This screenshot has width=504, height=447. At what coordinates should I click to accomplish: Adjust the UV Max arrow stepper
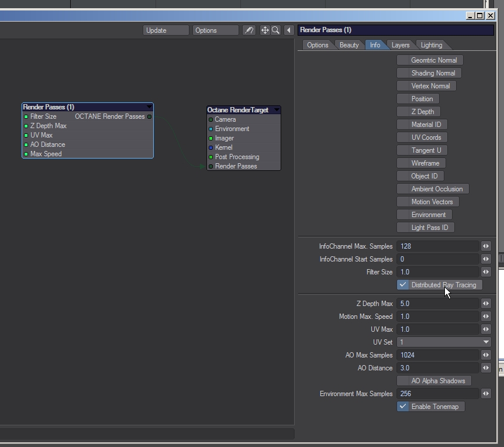tap(486, 329)
